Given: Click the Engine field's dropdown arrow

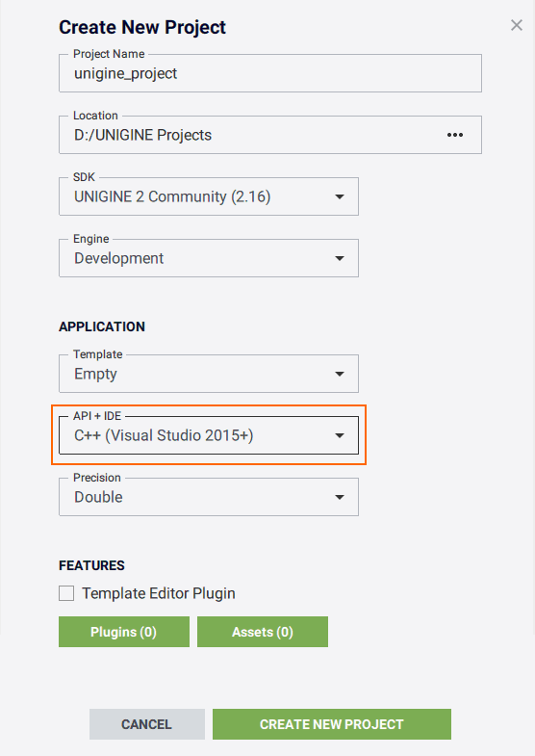Looking at the screenshot, I should tap(340, 258).
